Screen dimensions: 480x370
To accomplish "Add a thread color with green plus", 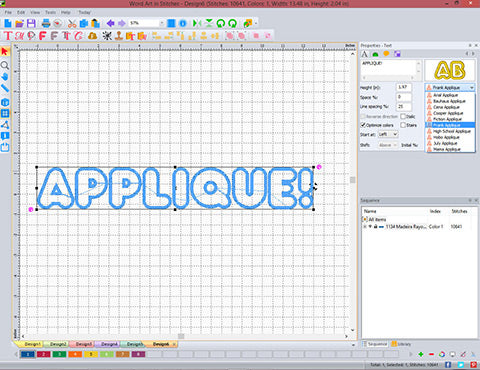I will 421,354.
